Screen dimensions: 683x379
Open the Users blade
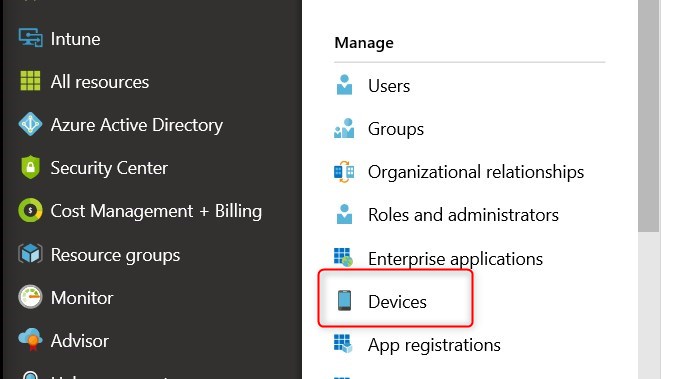pos(389,86)
